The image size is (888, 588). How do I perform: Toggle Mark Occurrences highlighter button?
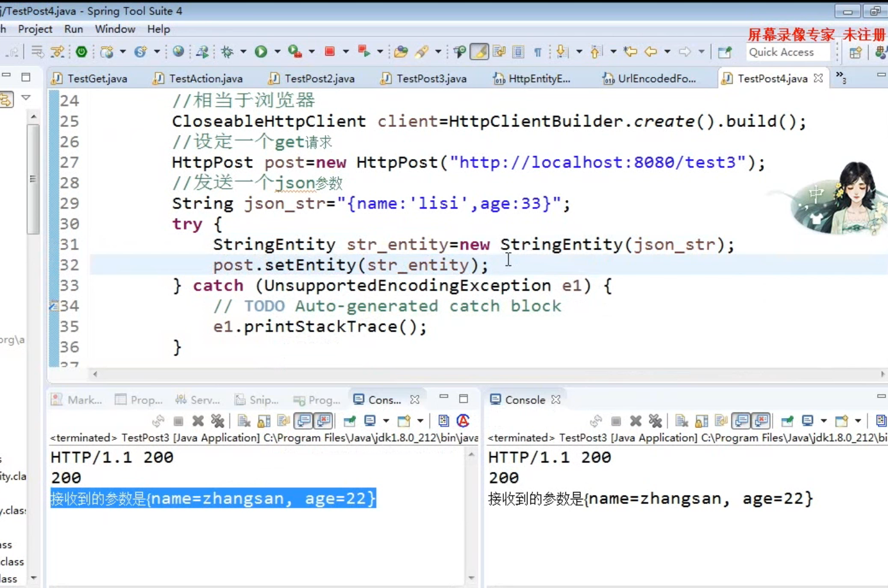(x=479, y=52)
